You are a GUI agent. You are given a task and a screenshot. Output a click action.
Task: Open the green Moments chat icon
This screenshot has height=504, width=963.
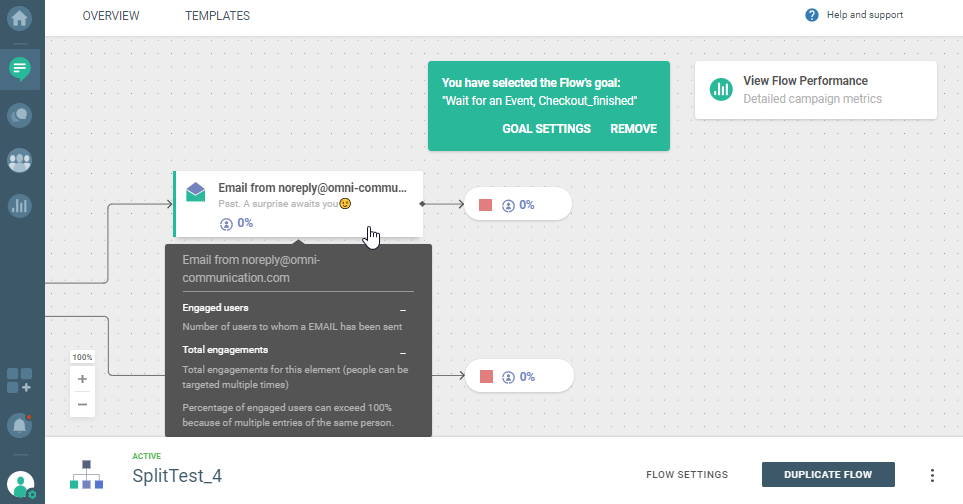(20, 69)
